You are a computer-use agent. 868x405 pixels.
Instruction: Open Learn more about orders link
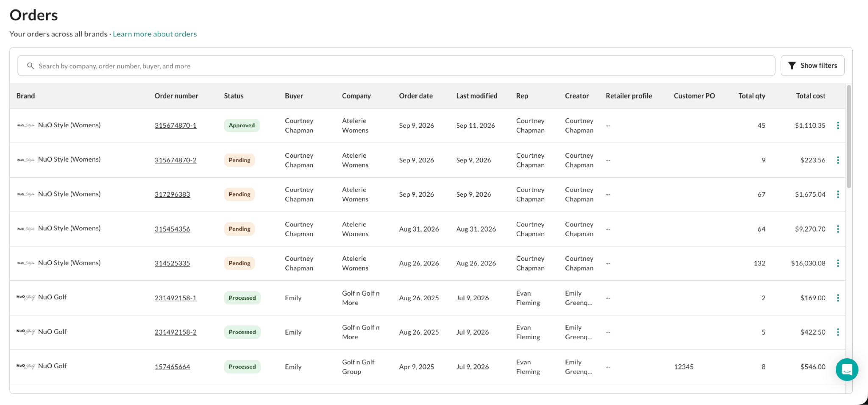point(155,34)
